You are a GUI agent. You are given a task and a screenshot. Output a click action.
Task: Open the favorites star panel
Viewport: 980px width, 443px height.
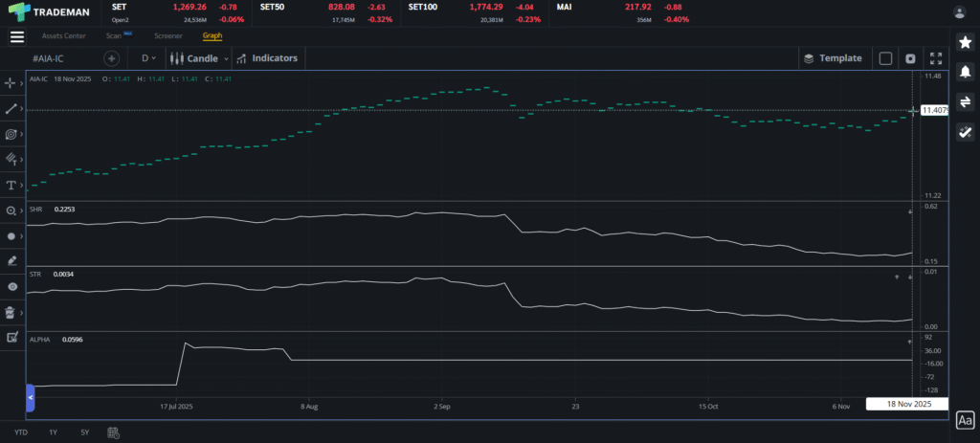tap(965, 43)
